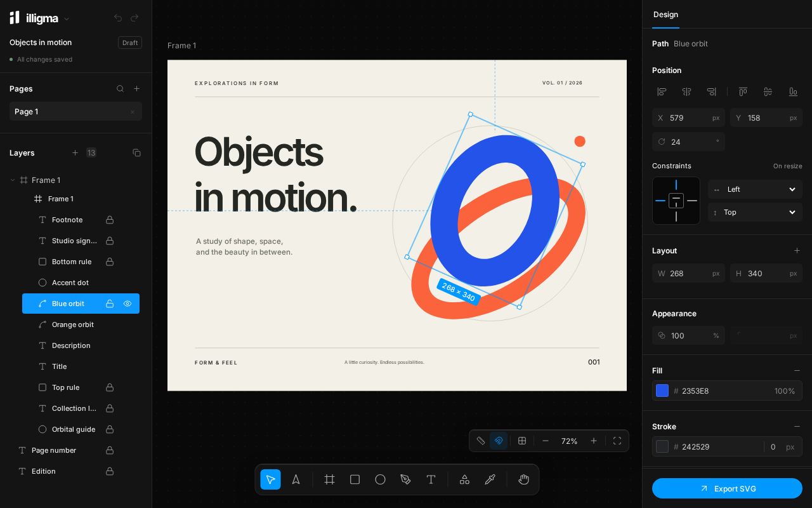Screen dimensions: 812x508
Task: Search pages with magnifier icon
Action: tap(120, 89)
